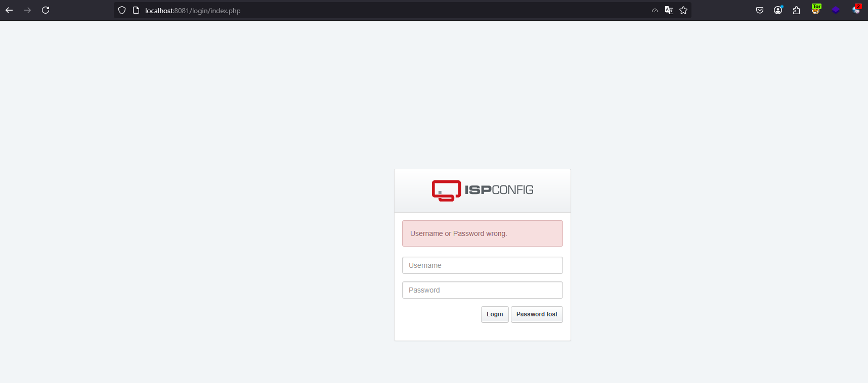The height and width of the screenshot is (383, 868).
Task: Reload the current page
Action: pos(46,10)
